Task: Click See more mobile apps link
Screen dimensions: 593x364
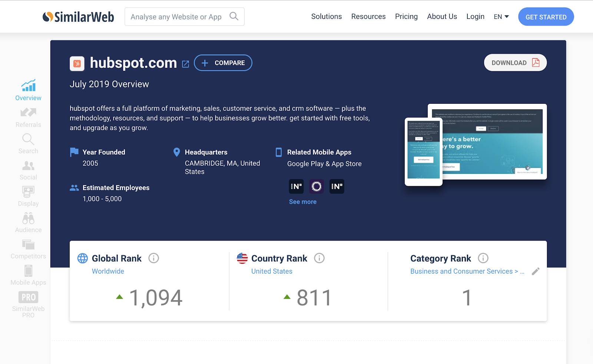Action: click(303, 202)
